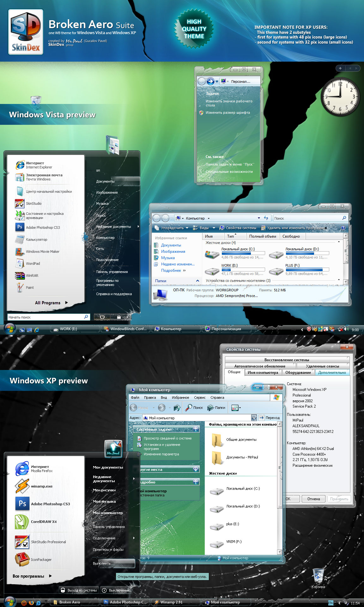
Task: Switch to the Восстановление системы tab
Action: point(287,360)
